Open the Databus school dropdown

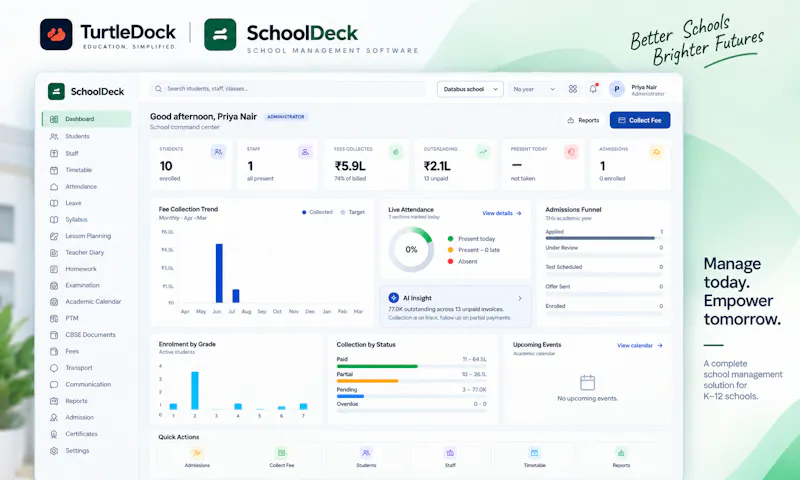(470, 89)
